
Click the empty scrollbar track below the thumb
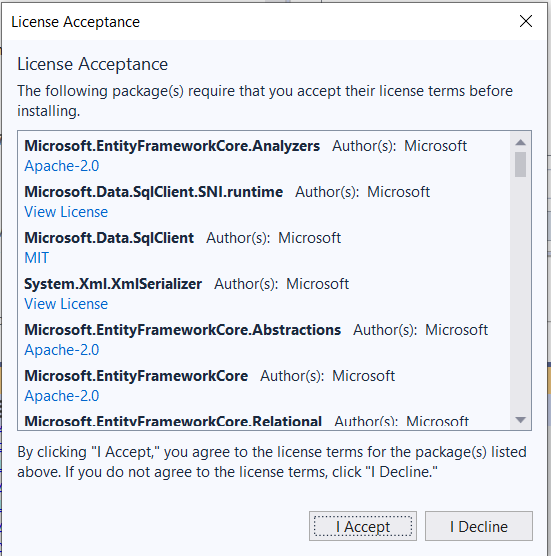coord(521,294)
